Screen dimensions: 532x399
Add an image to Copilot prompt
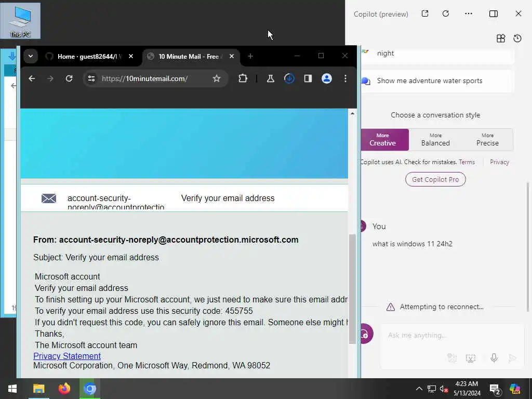tap(451, 358)
